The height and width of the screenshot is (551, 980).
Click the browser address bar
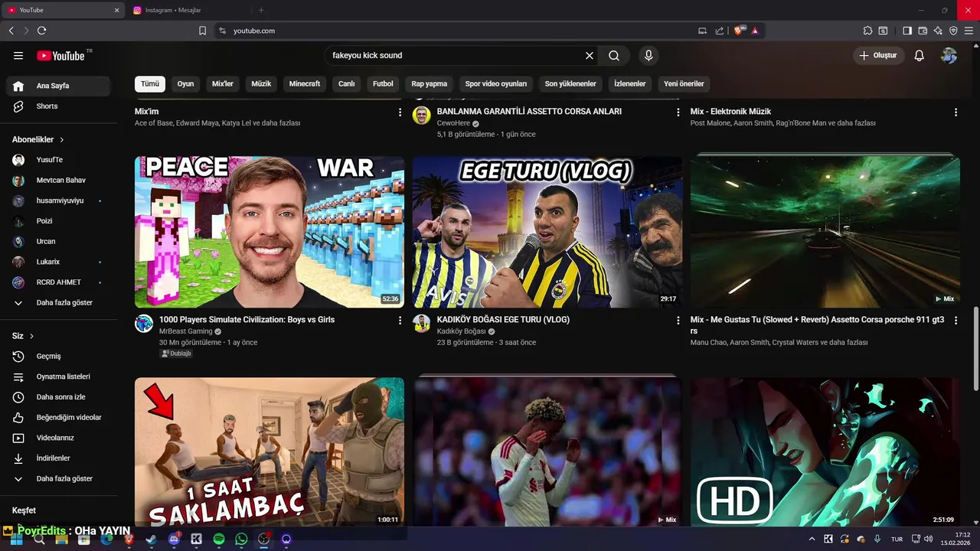459,31
